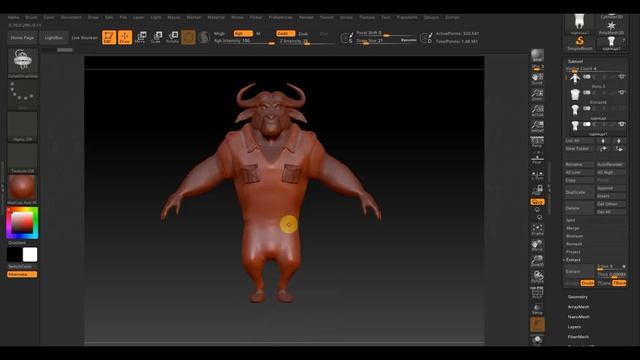Toggle the Zadd button
Image resolution: width=640 pixels, height=360 pixels.
tap(285, 33)
